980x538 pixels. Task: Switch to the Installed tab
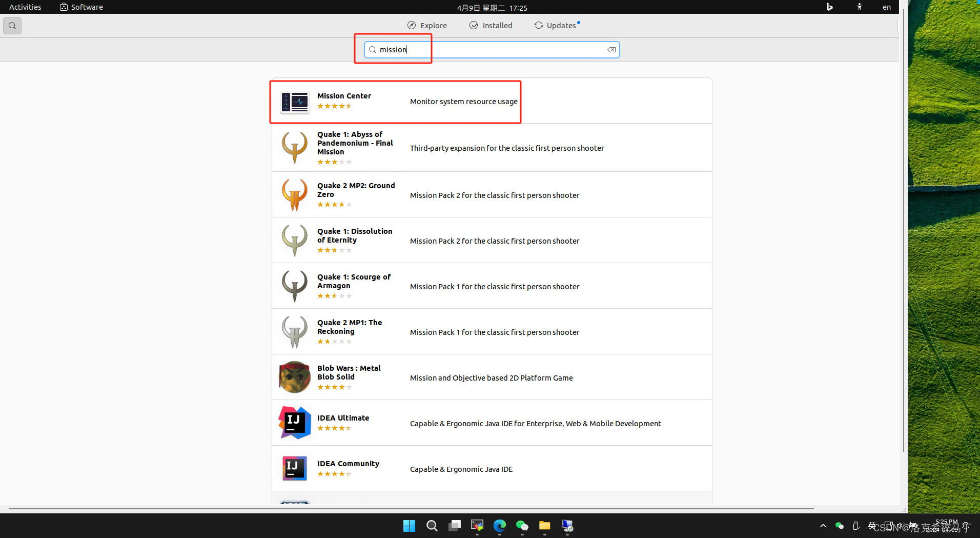click(x=491, y=25)
